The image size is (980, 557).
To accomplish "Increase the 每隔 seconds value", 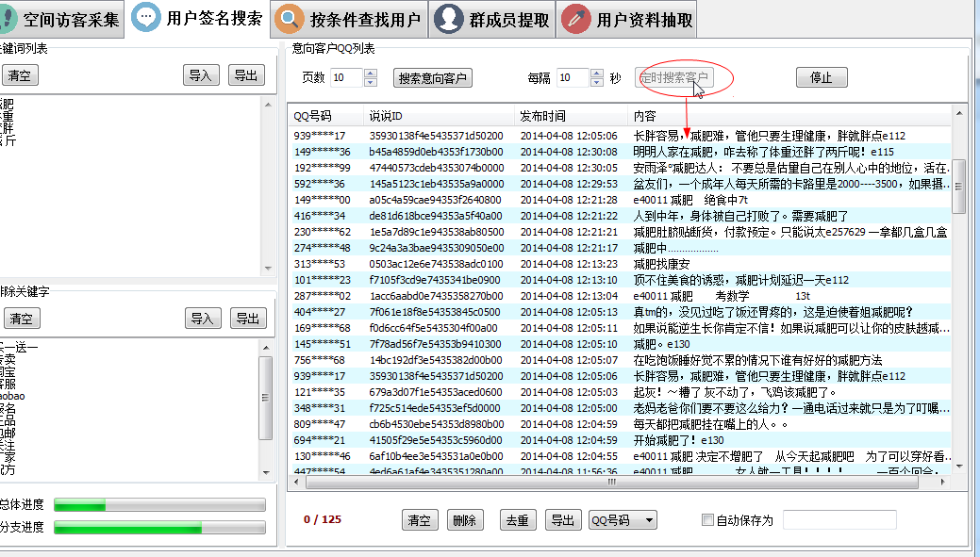I will [597, 74].
